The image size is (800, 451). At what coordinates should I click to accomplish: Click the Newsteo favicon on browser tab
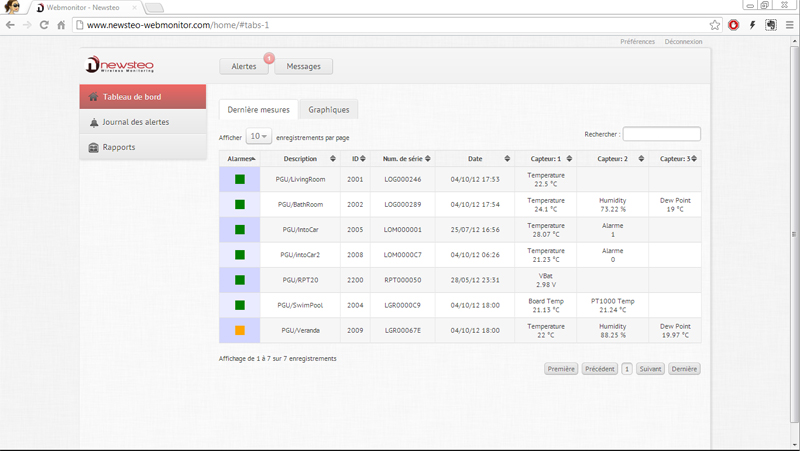point(40,8)
